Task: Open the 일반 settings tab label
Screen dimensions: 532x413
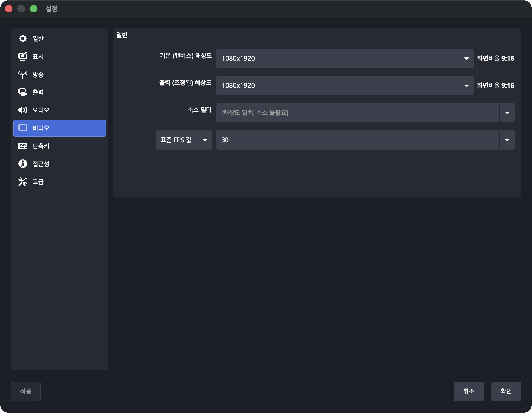Action: pyautogui.click(x=38, y=38)
